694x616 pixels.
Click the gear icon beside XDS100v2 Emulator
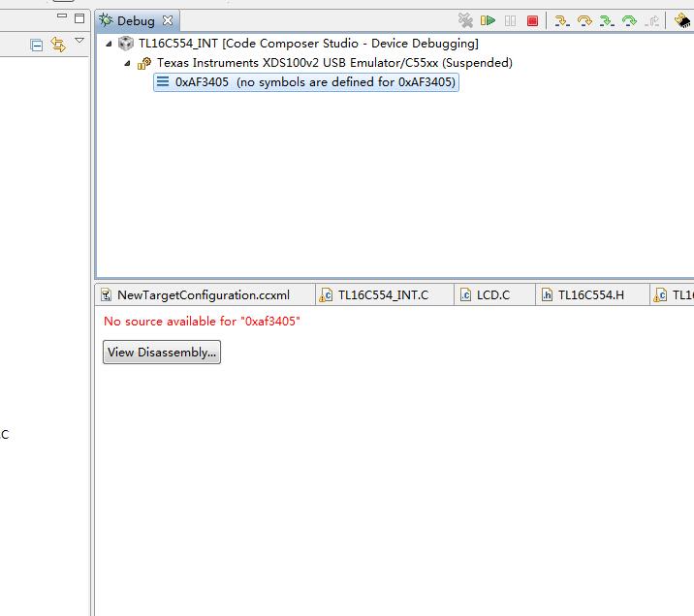(x=144, y=63)
